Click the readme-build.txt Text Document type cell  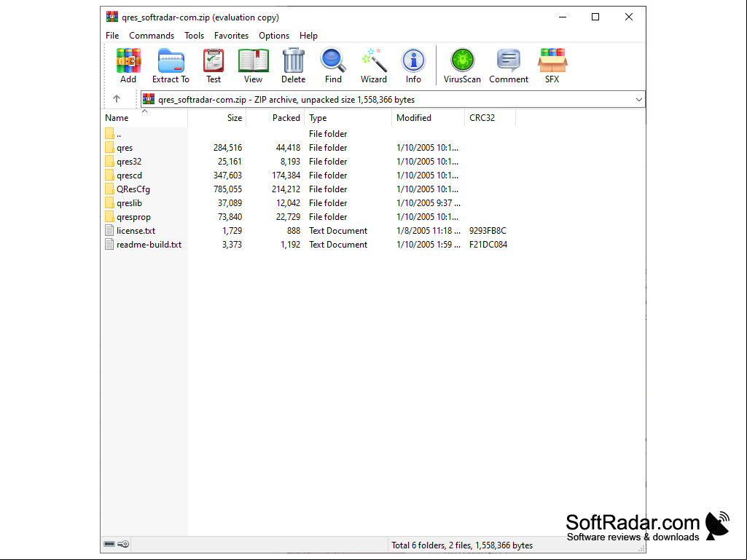337,244
